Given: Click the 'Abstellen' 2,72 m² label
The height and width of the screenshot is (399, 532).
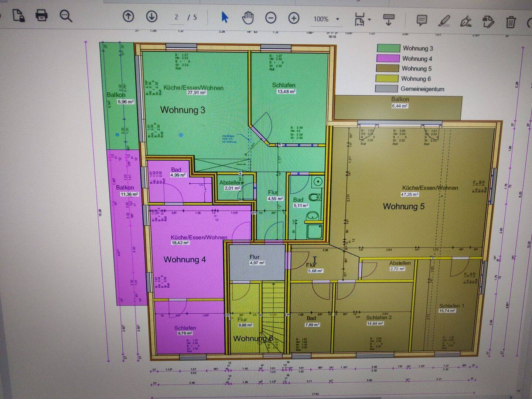Looking at the screenshot, I should [400, 263].
